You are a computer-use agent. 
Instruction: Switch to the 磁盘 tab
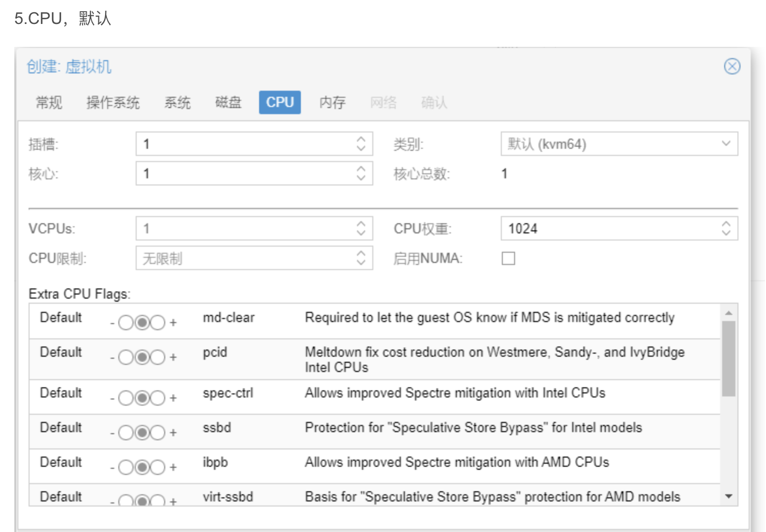pyautogui.click(x=228, y=102)
